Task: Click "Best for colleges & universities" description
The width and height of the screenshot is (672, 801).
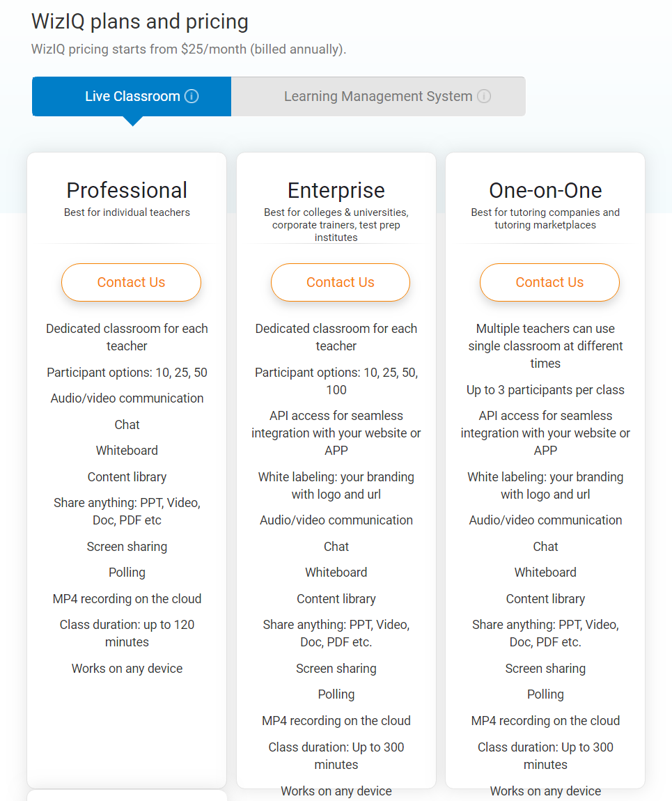Action: click(x=336, y=224)
